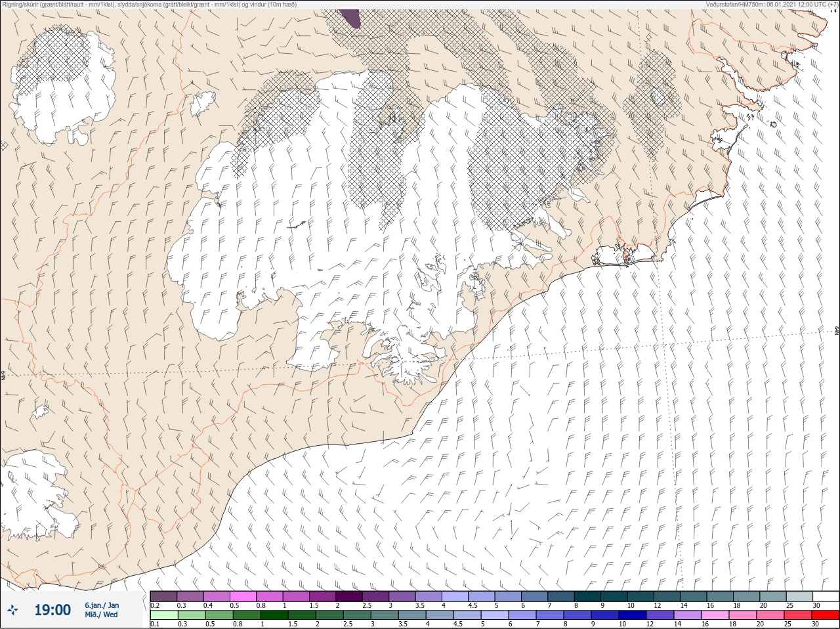
Task: Select the lilac swatch labeled 14, bottom row
Action: point(687,615)
